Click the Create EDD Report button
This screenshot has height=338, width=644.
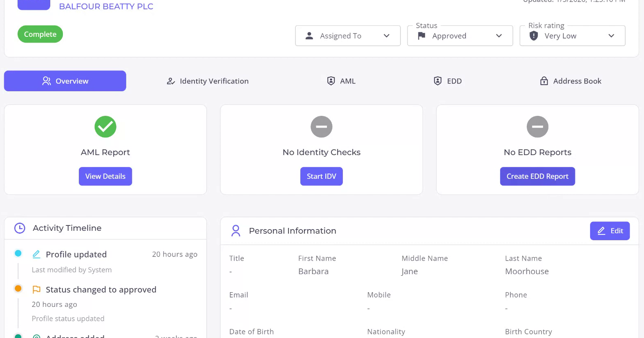point(537,176)
